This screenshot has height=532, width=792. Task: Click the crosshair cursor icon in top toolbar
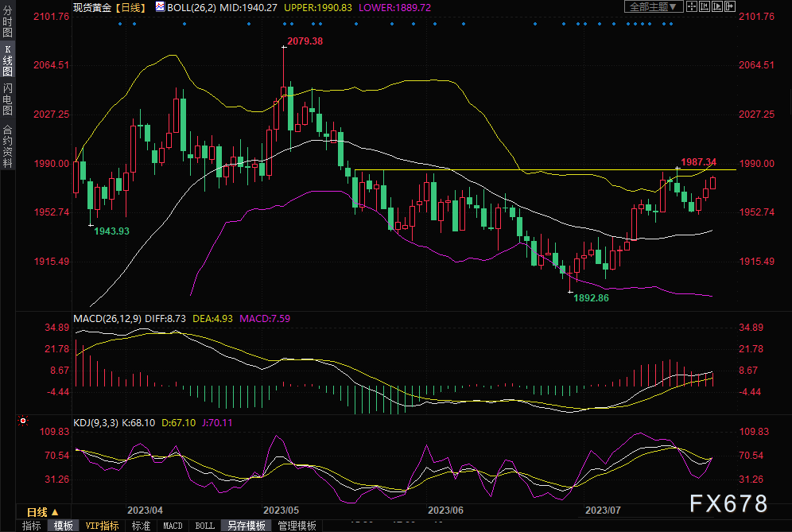tap(693, 6)
